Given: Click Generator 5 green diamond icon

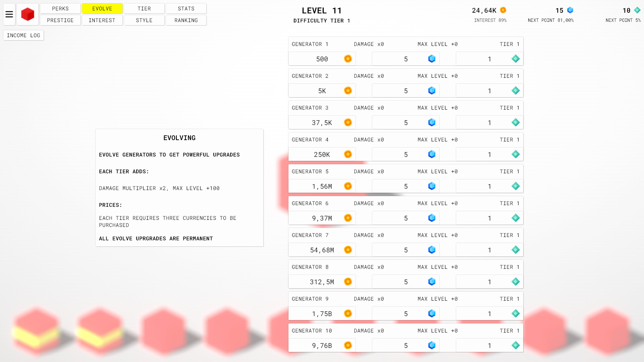Looking at the screenshot, I should tap(516, 186).
